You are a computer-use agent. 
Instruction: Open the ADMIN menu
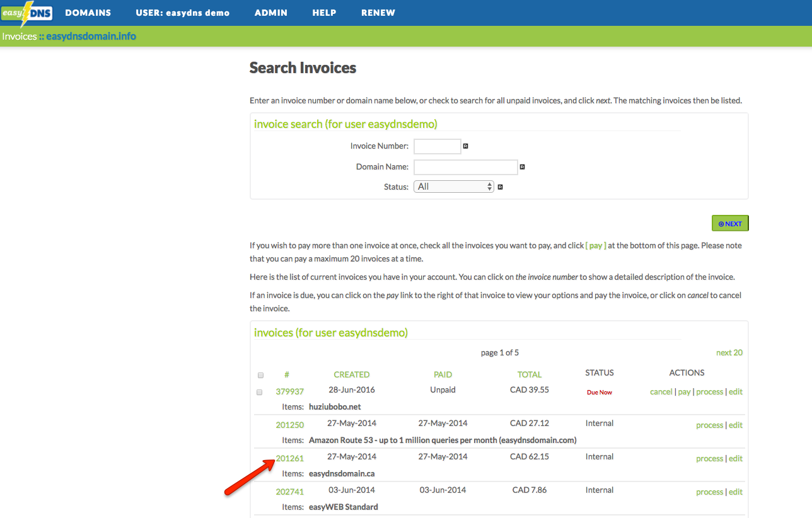[x=271, y=13]
